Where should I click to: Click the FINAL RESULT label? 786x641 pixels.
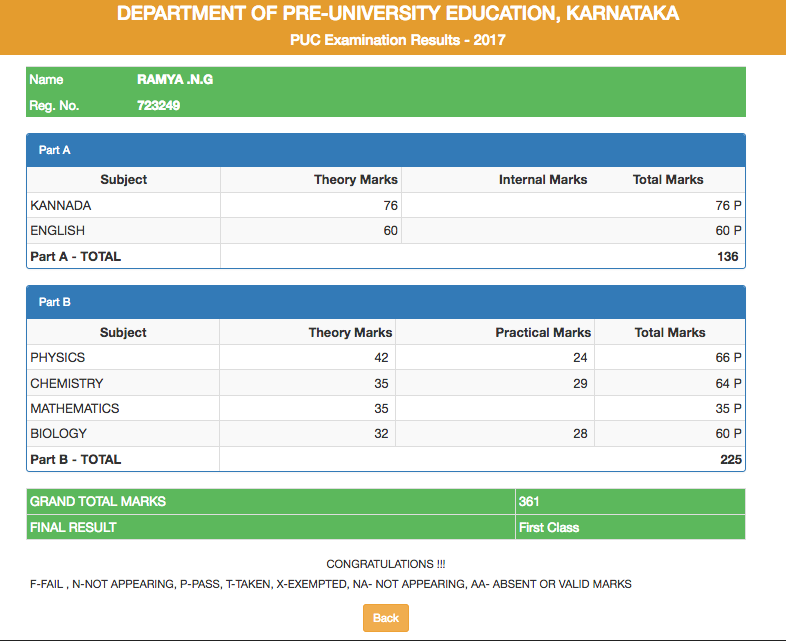[73, 527]
